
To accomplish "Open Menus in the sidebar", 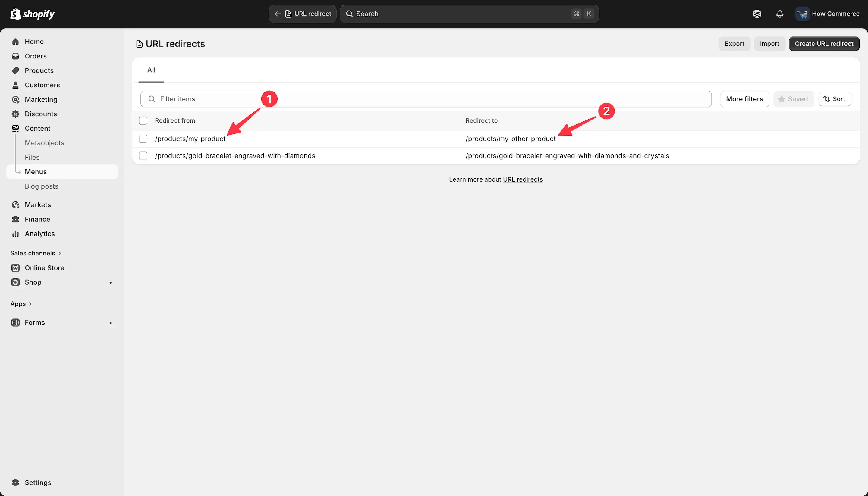I will click(x=62, y=172).
